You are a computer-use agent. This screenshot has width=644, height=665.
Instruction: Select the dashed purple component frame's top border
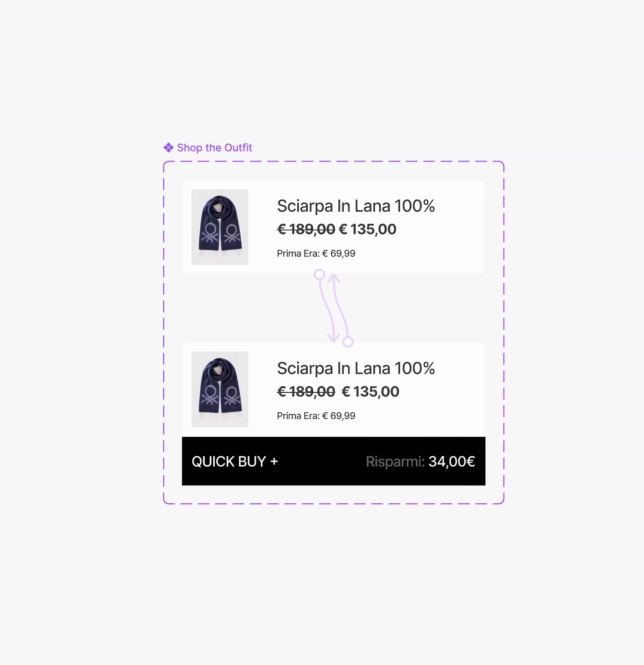(333, 162)
